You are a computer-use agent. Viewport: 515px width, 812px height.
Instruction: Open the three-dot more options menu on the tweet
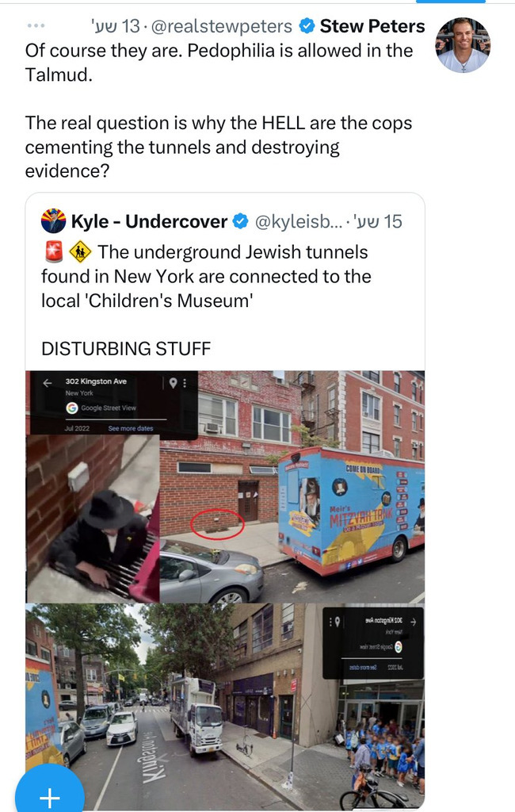tap(36, 25)
